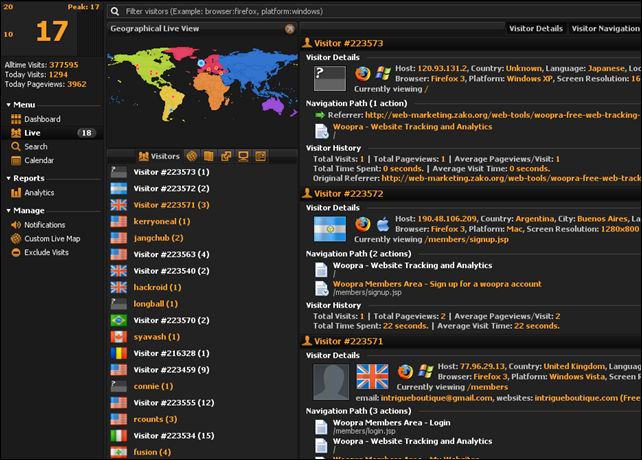Screen dimensions: 642x460
Task: Switch to Visitor Navigation tab
Action: [605, 28]
